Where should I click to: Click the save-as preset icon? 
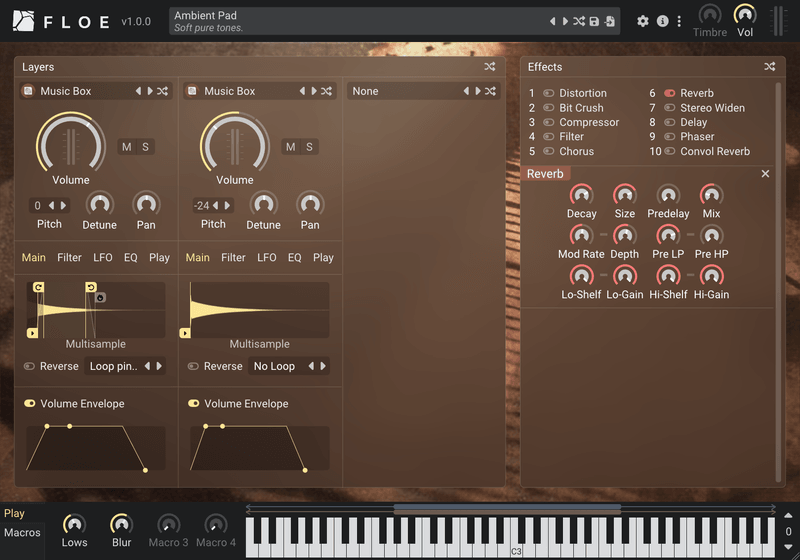point(610,21)
